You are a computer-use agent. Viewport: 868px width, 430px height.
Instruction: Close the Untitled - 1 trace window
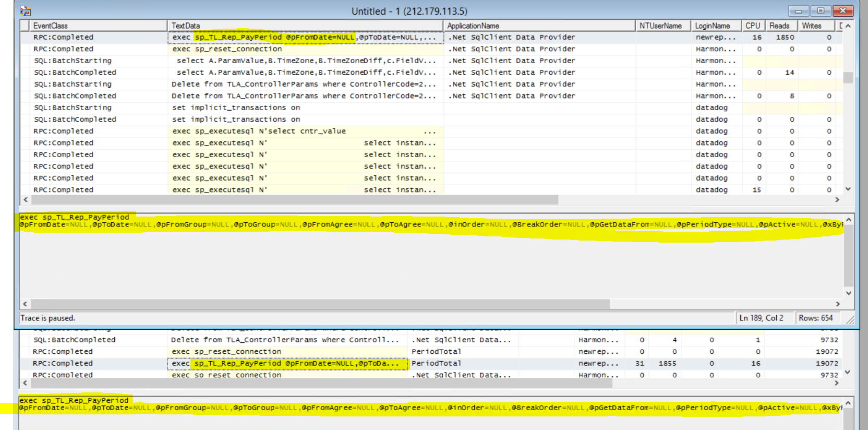click(x=843, y=11)
